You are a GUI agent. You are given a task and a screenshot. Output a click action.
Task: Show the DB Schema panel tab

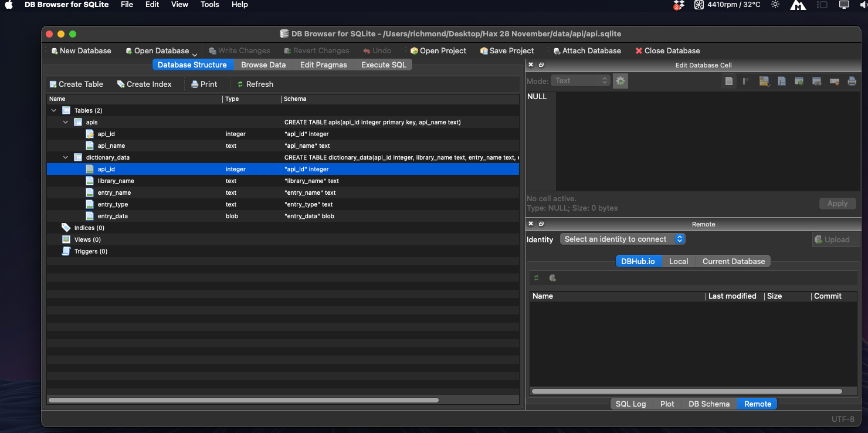click(x=709, y=404)
